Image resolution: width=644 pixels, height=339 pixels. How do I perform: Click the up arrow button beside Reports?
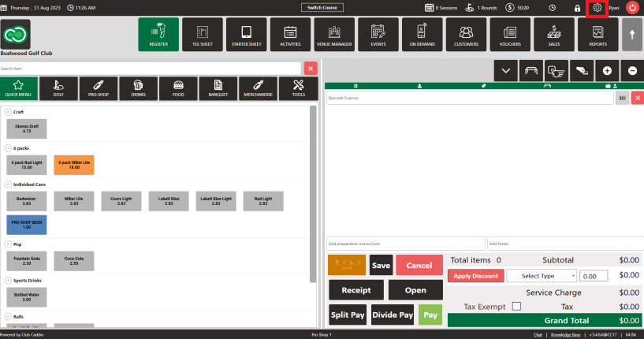[632, 35]
